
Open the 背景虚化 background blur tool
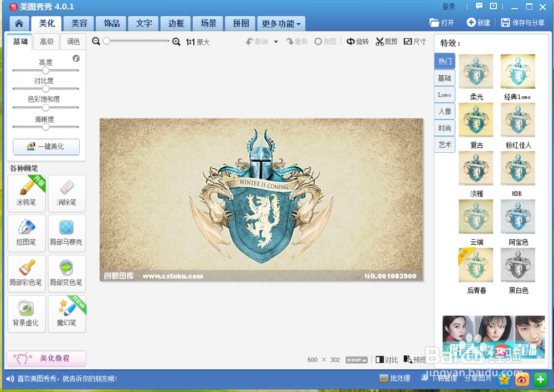pyautogui.click(x=27, y=314)
